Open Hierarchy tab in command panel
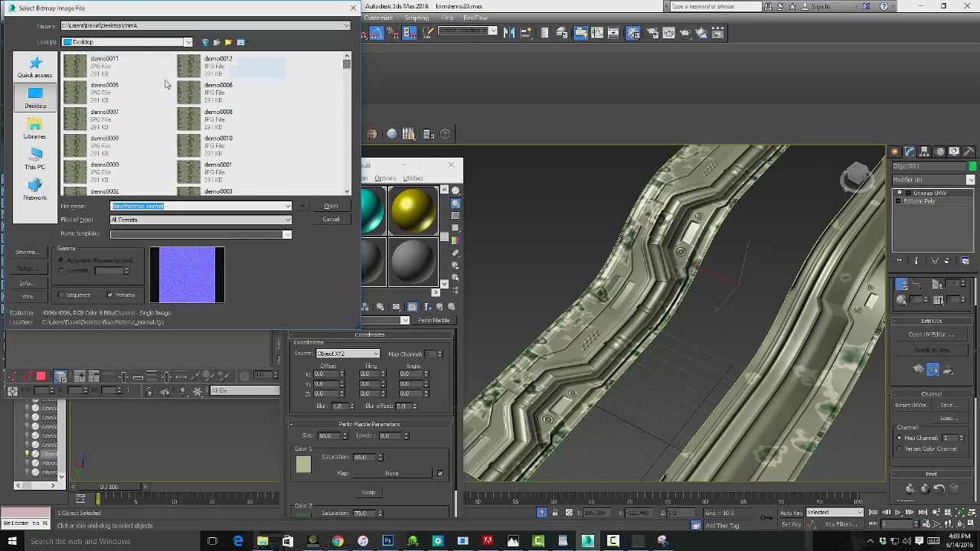 (924, 152)
